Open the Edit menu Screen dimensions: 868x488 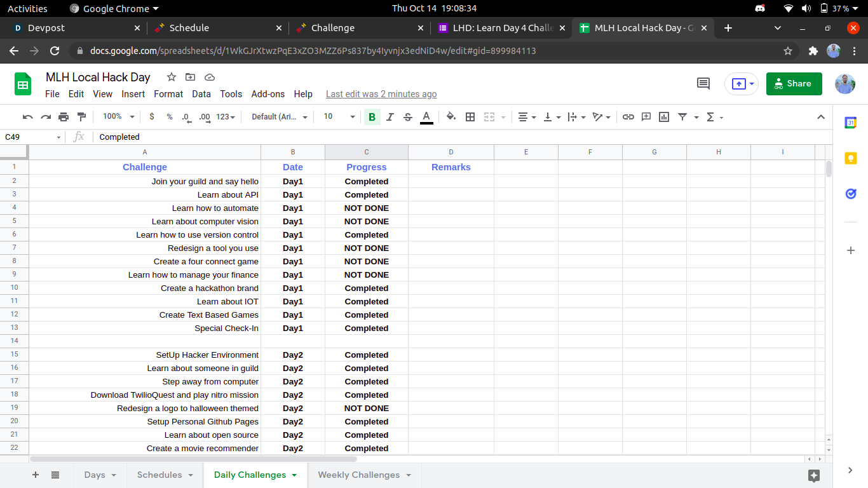pyautogui.click(x=76, y=94)
